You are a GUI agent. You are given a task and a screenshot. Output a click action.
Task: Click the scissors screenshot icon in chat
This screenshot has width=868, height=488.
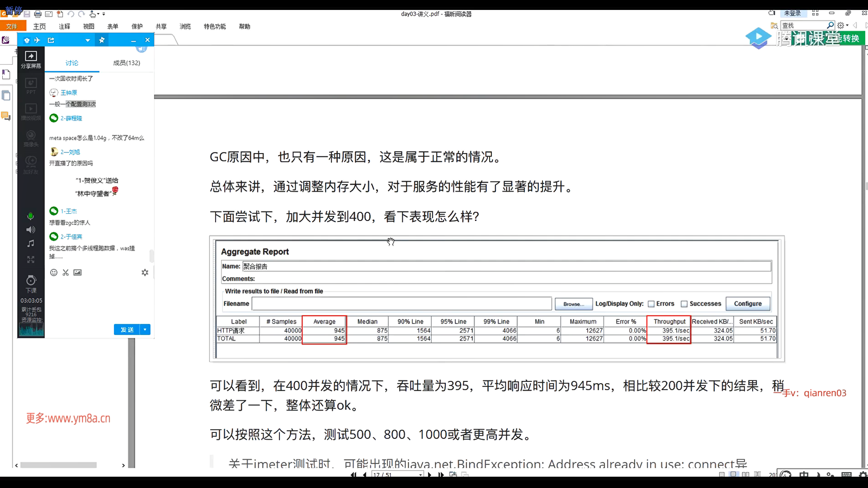[66, 272]
